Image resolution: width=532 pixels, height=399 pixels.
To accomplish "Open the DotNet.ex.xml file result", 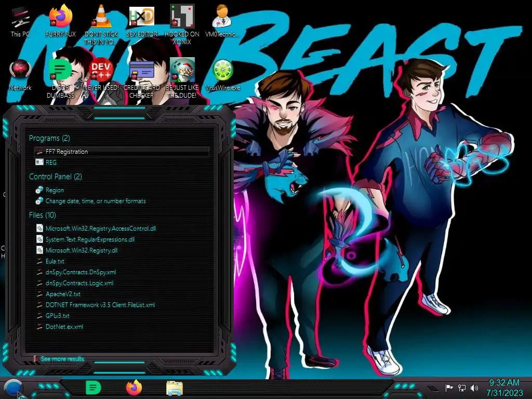I will (x=122, y=327).
